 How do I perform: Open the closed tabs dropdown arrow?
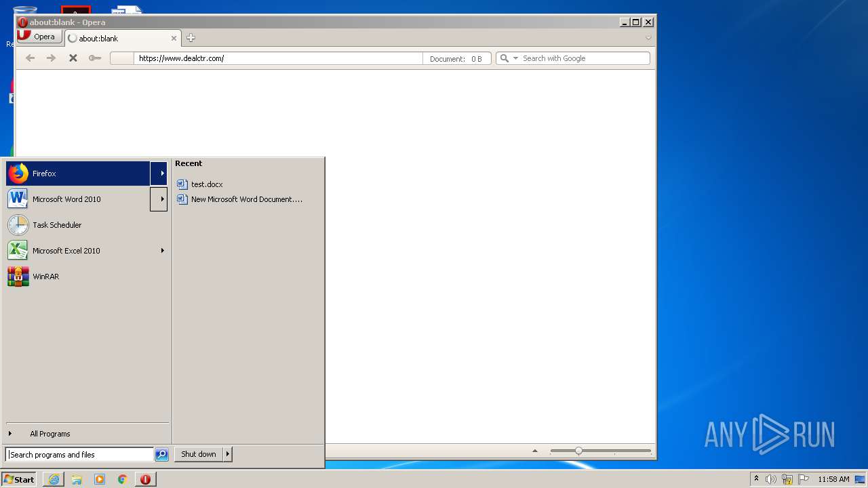point(648,38)
